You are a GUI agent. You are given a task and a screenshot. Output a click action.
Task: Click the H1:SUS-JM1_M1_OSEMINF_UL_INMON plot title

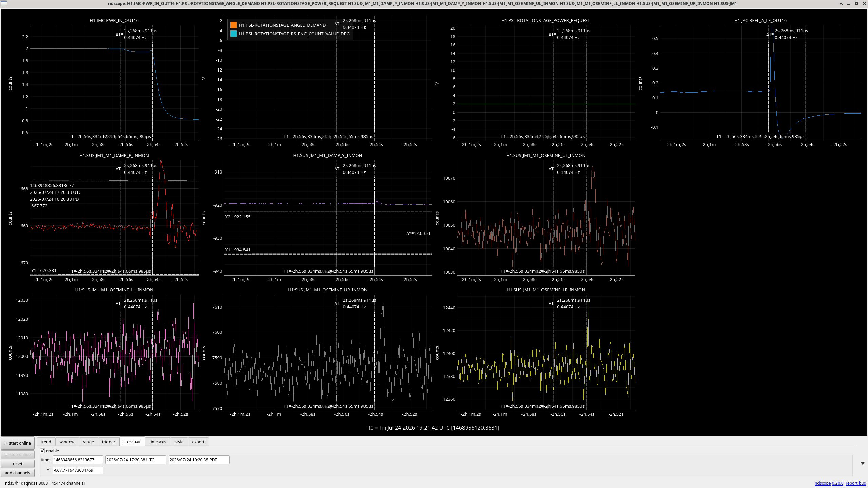(546, 155)
